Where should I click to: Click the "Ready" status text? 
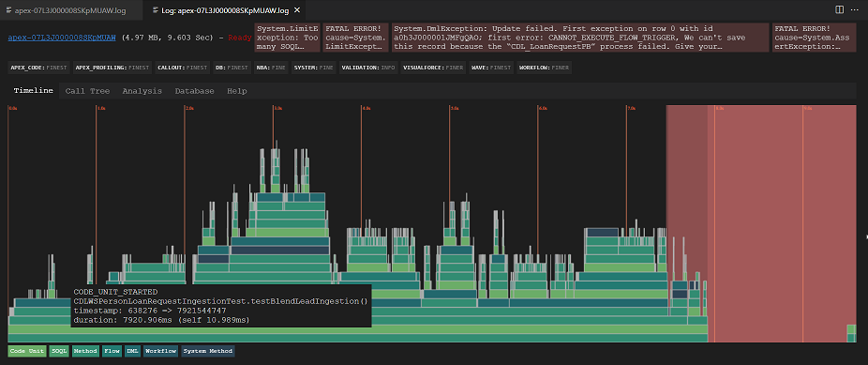240,38
